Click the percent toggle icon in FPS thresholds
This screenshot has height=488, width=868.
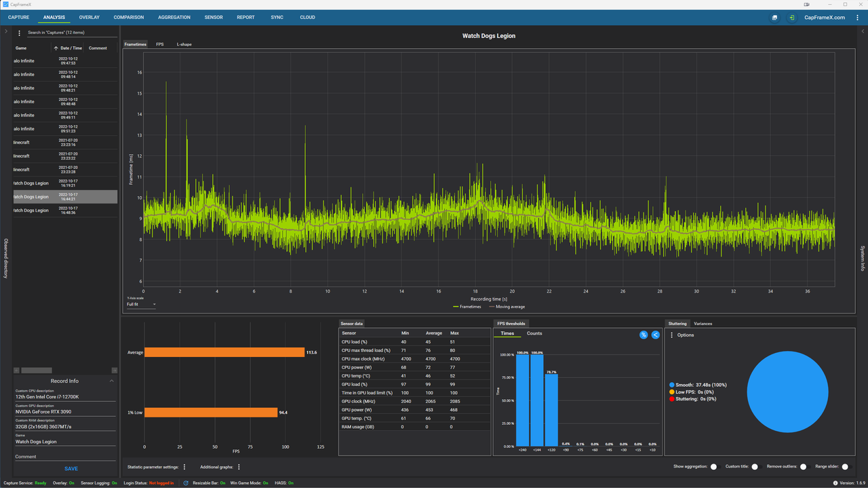coord(644,335)
